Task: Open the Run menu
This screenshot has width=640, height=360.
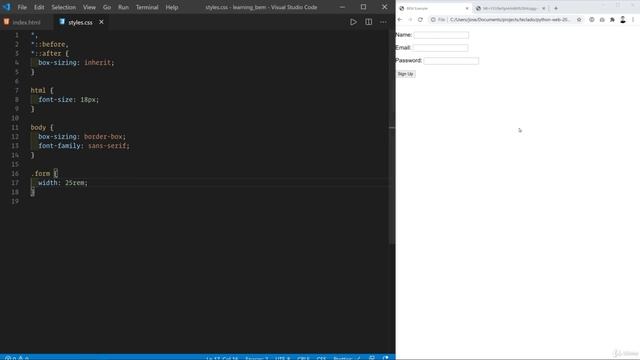Action: (123, 7)
